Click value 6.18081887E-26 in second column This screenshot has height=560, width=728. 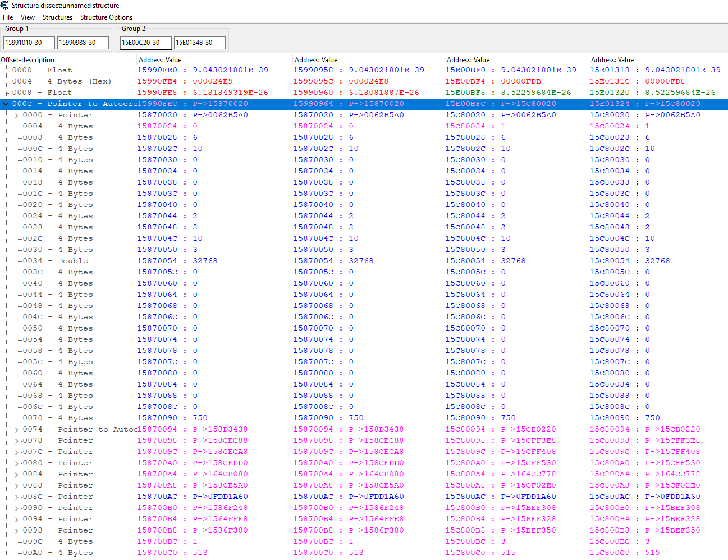384,93
